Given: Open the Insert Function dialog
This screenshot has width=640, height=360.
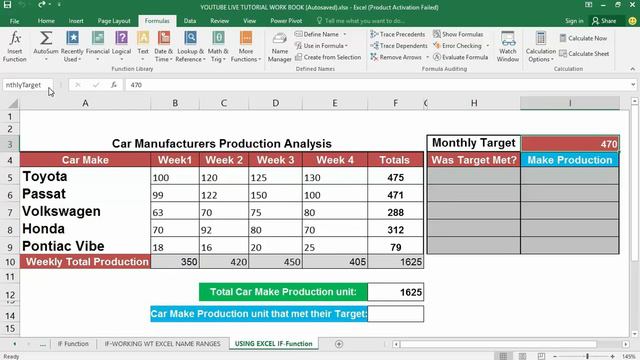Looking at the screenshot, I should (15, 47).
